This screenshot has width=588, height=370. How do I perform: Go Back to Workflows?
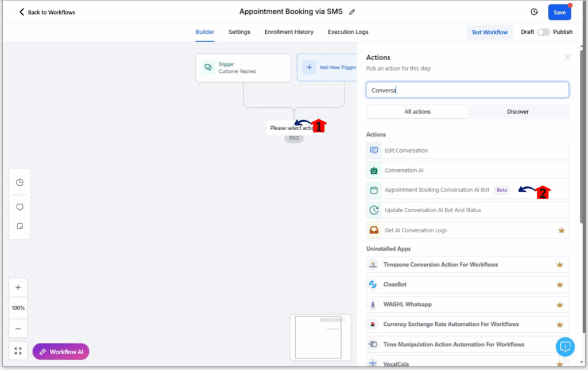click(47, 13)
